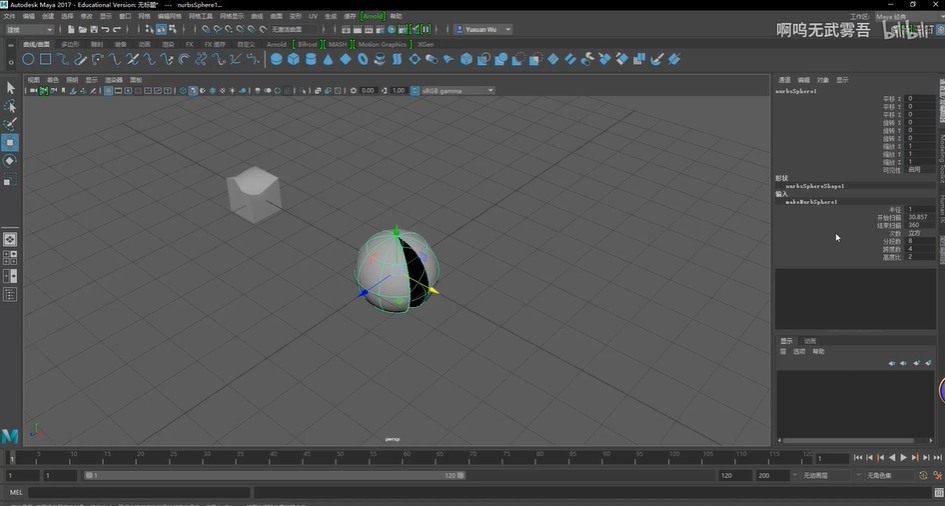The height and width of the screenshot is (506, 945).
Task: Click the nurbsSphereShape1 shape node
Action: [815, 186]
